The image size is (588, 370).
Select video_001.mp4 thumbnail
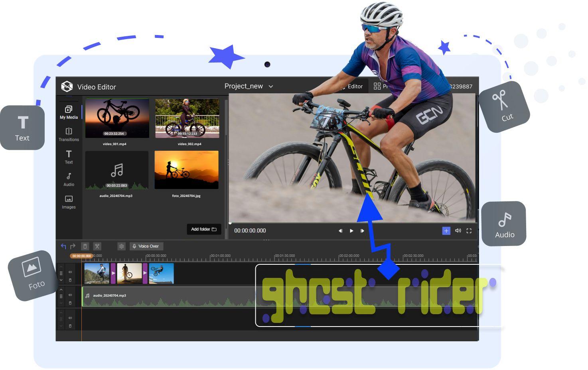tap(117, 118)
